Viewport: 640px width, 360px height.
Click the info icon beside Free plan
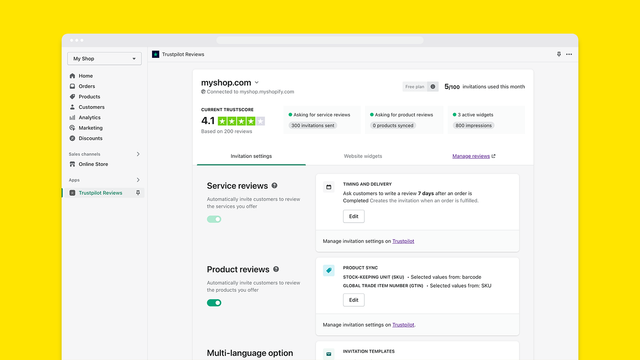[x=433, y=87]
